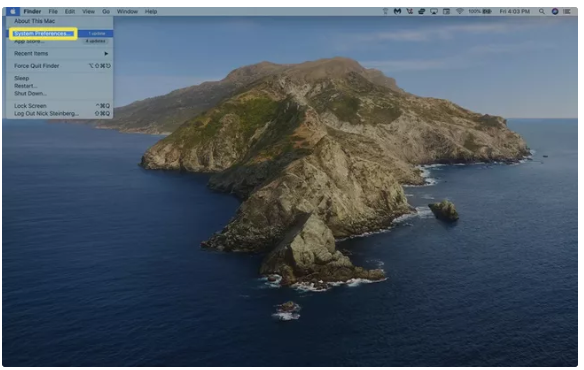
Task: Open the AirPlay display menu bar icon
Action: (x=434, y=12)
